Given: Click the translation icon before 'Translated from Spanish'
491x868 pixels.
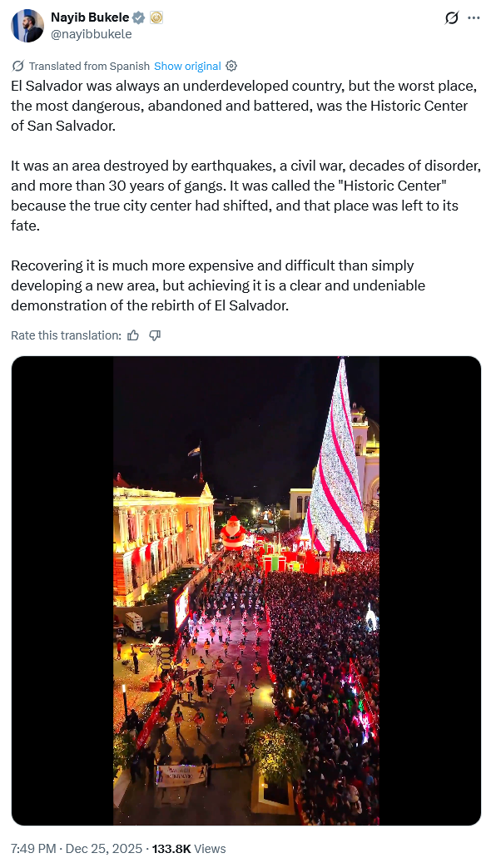Looking at the screenshot, I should (17, 66).
